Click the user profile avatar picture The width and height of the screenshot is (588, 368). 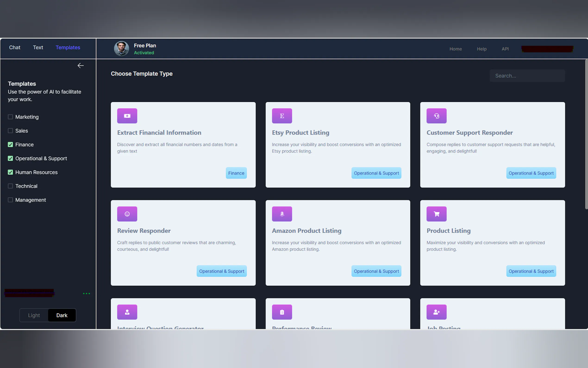121,48
